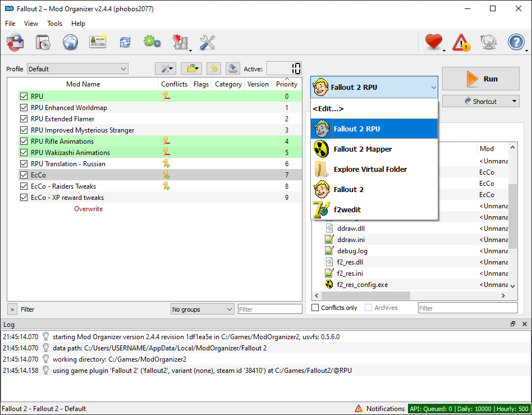This screenshot has width=532, height=415.
Task: Open the warning triangle notifications icon
Action: pos(461,43)
